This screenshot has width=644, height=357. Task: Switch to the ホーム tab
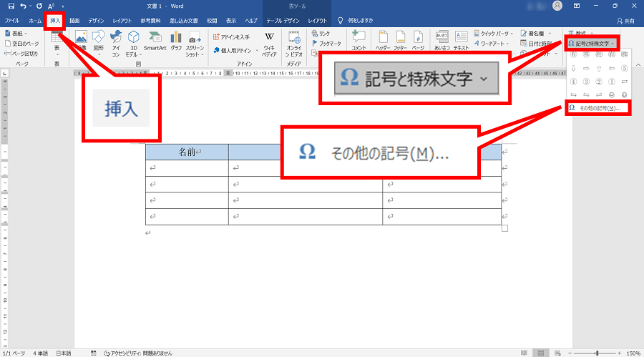[35, 21]
